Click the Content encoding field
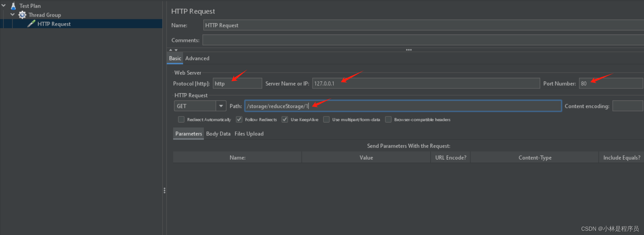 click(x=628, y=106)
